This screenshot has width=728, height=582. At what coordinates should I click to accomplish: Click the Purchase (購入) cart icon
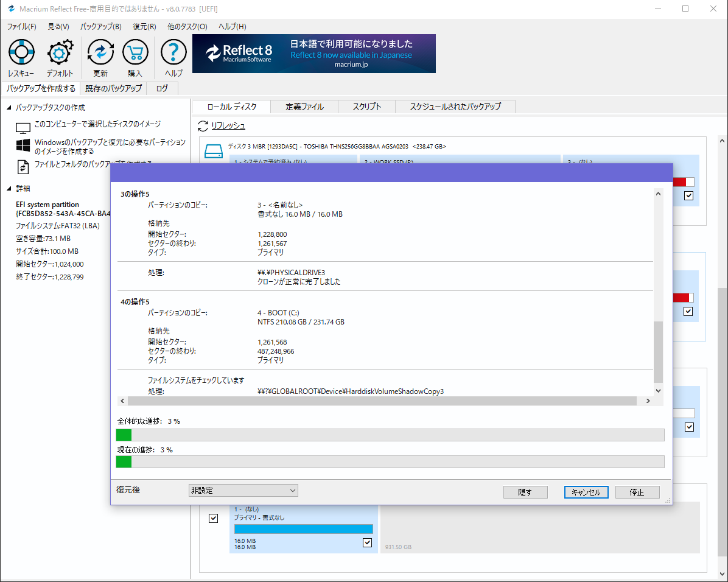tap(135, 53)
